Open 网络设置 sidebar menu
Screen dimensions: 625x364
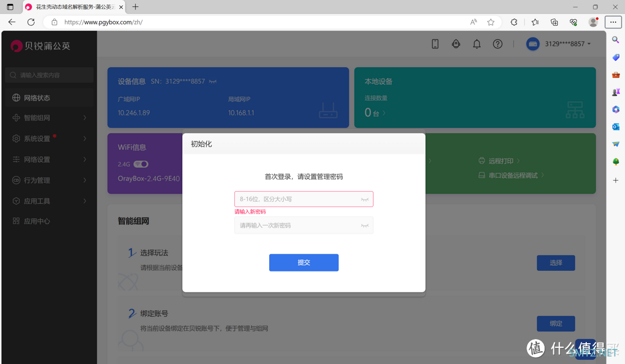[x=49, y=159]
